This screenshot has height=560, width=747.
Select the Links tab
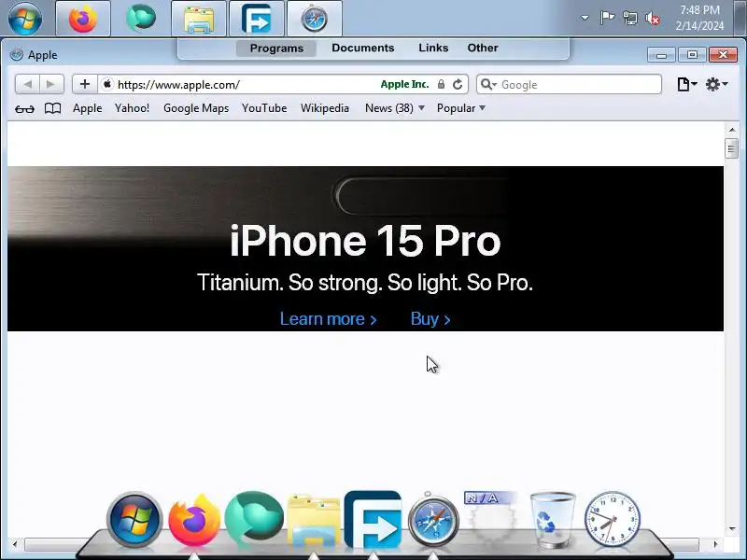(x=433, y=48)
